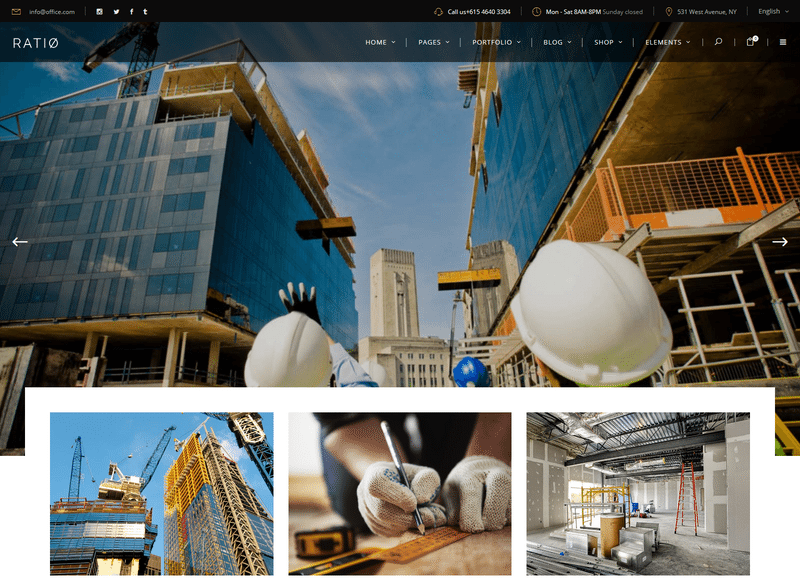
Task: Open the search magnifier icon
Action: click(718, 42)
